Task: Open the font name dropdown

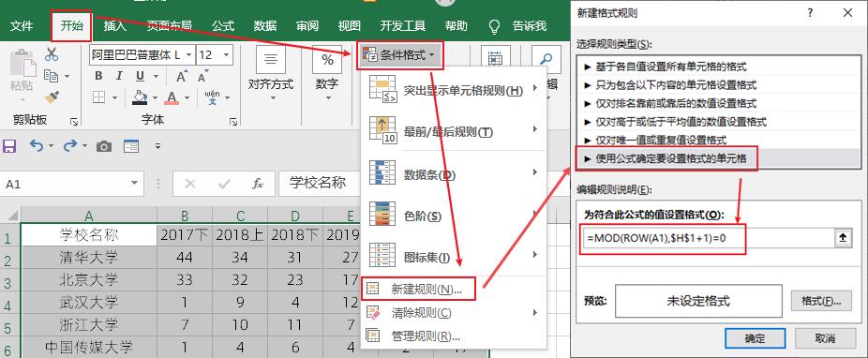Action: coord(188,55)
